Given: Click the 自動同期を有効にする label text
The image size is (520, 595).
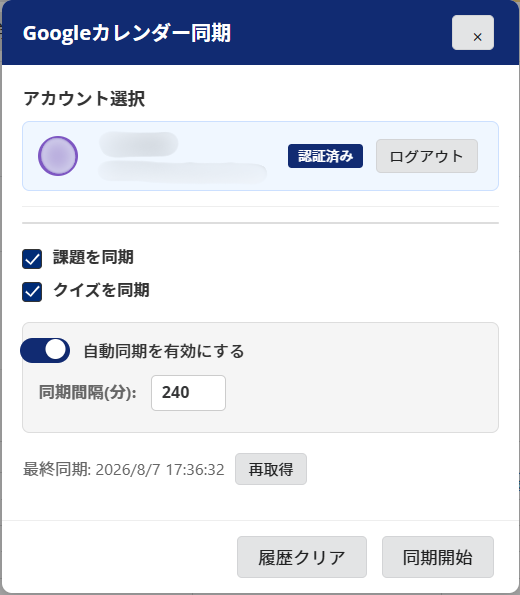Looking at the screenshot, I should [164, 351].
